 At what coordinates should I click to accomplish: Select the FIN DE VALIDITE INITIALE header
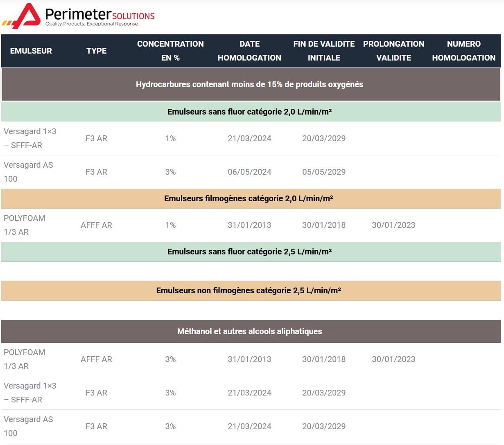point(324,51)
